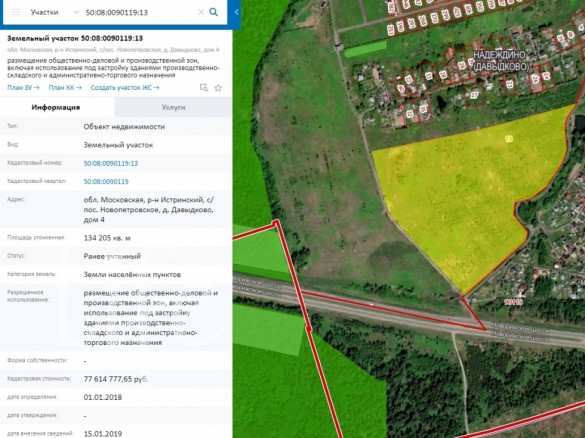Viewport: 585px width, 438px height.
Task: Select the area value 134 205 кв. м
Action: click(x=107, y=238)
